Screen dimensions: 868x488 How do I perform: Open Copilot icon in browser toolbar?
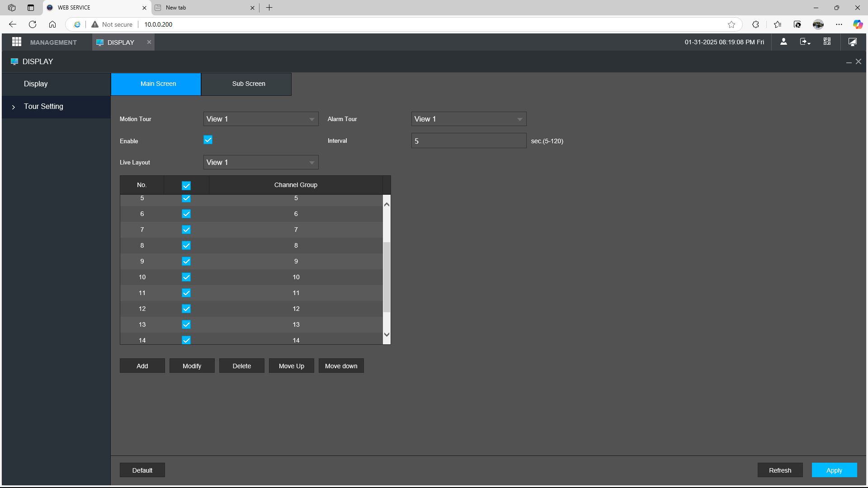click(x=857, y=24)
